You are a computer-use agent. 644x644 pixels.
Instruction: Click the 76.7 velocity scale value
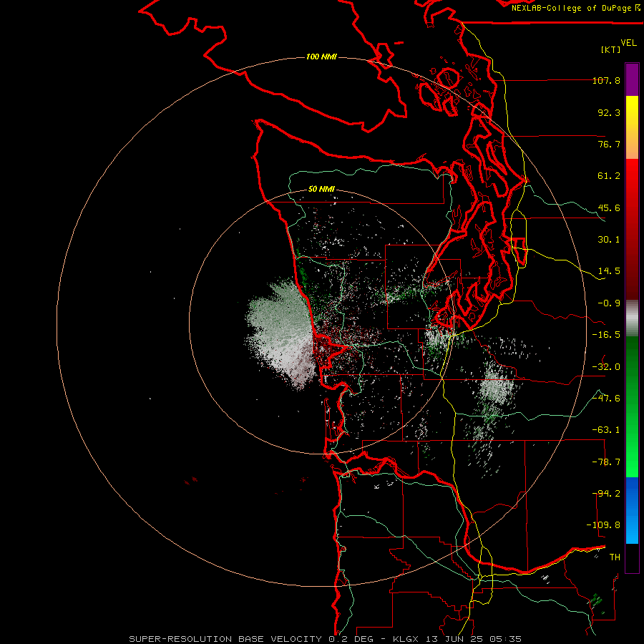pos(609,144)
